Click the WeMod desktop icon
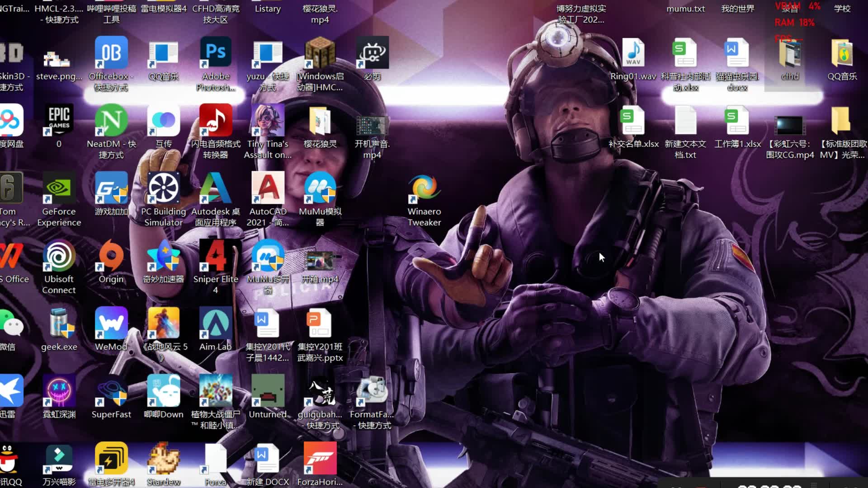Screen dimensions: 868x488 pyautogui.click(x=111, y=324)
